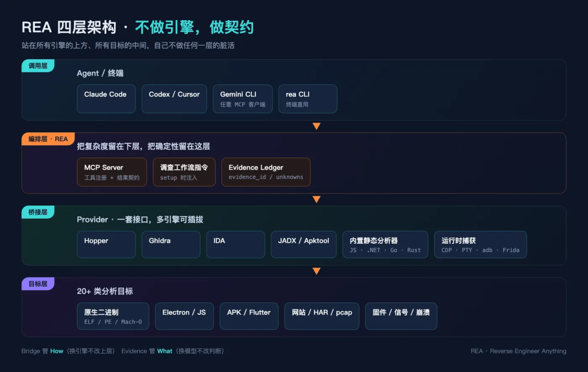
Task: Open the Evidence Ledger card
Action: (266, 172)
